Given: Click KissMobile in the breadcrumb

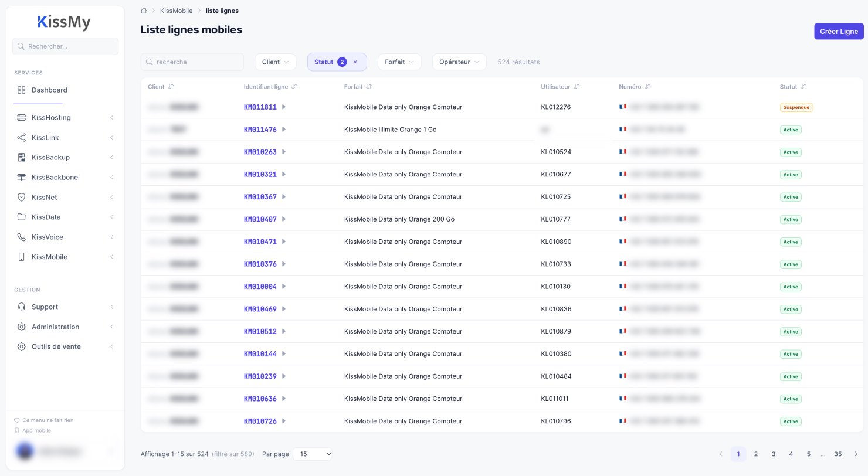Looking at the screenshot, I should 176,11.
